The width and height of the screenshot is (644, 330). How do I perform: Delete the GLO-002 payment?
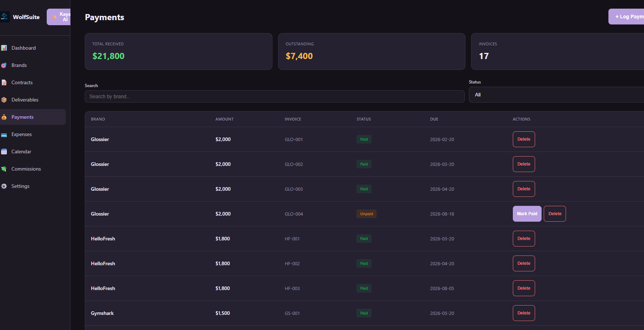(524, 164)
